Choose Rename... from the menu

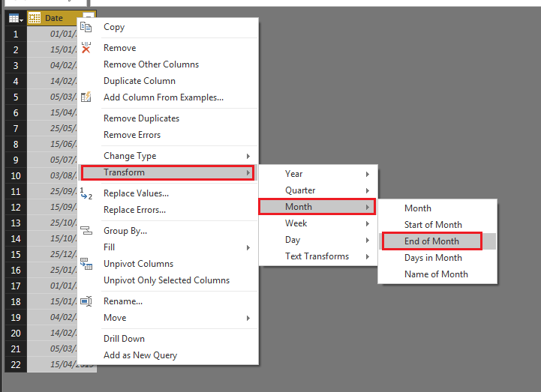(167, 301)
